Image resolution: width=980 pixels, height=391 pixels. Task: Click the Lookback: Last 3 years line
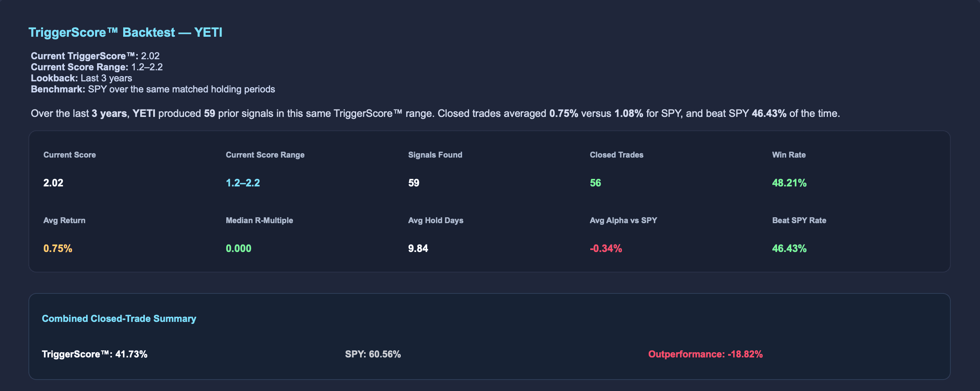pyautogui.click(x=81, y=78)
